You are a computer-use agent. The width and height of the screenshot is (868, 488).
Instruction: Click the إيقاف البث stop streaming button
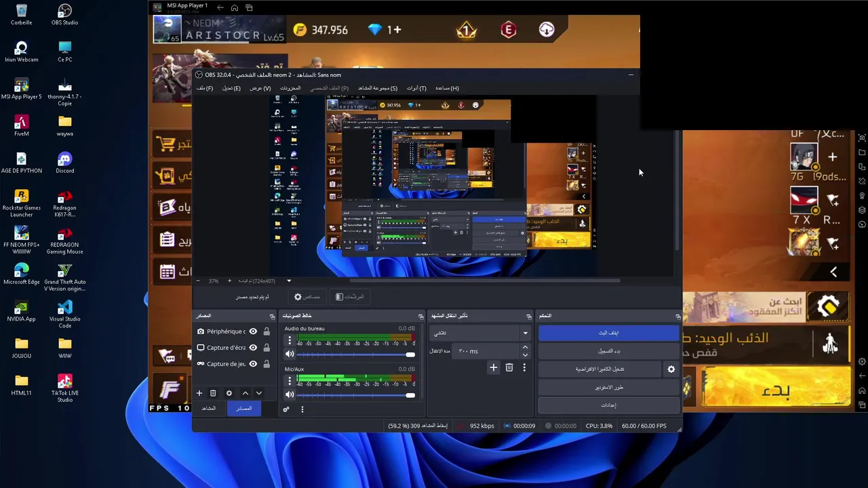(608, 333)
